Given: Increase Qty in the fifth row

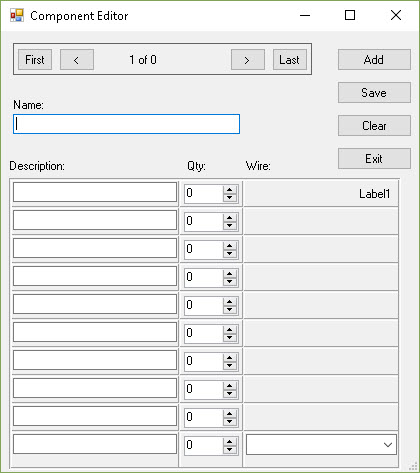Looking at the screenshot, I should [229, 301].
